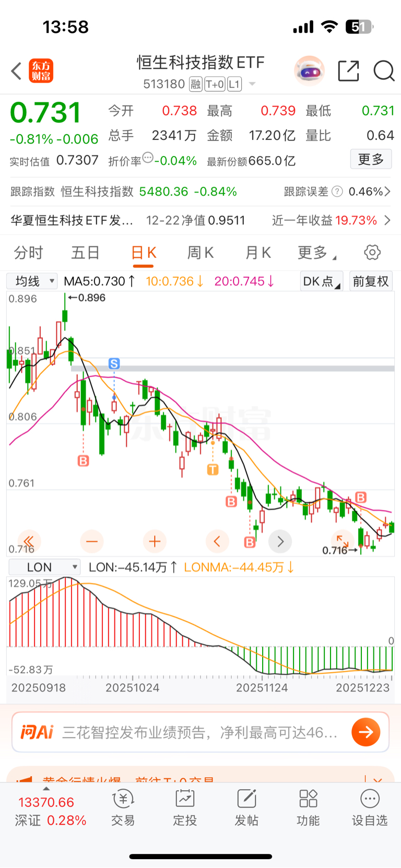Open 更多 chart period menu
The image size is (401, 868).
point(316,253)
